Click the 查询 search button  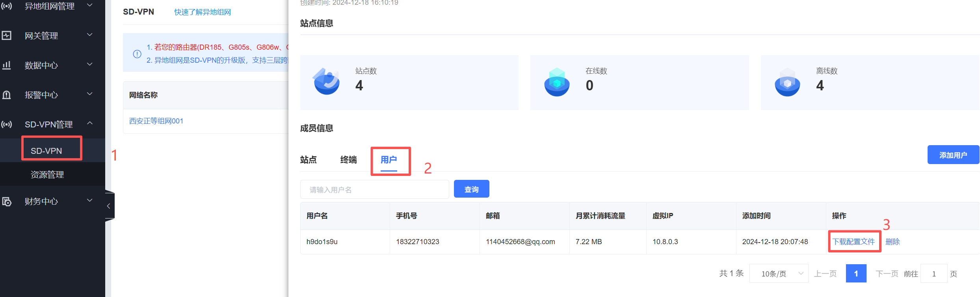pyautogui.click(x=471, y=189)
